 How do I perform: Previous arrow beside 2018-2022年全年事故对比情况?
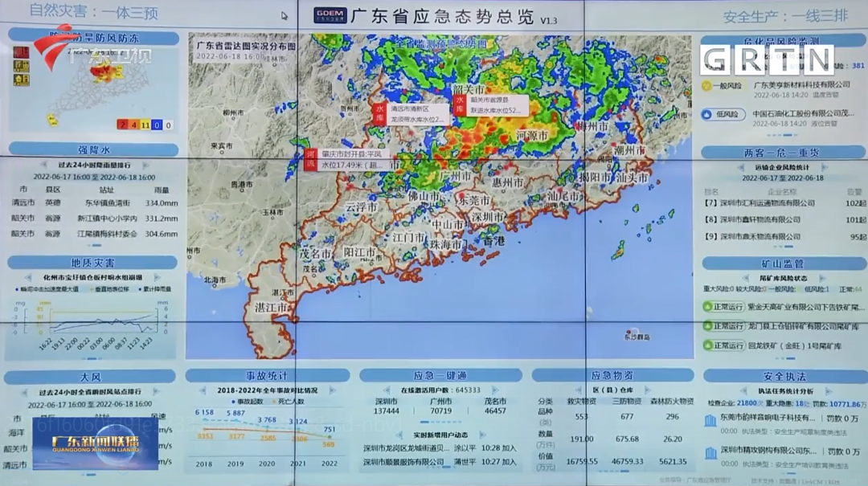pyautogui.click(x=203, y=390)
